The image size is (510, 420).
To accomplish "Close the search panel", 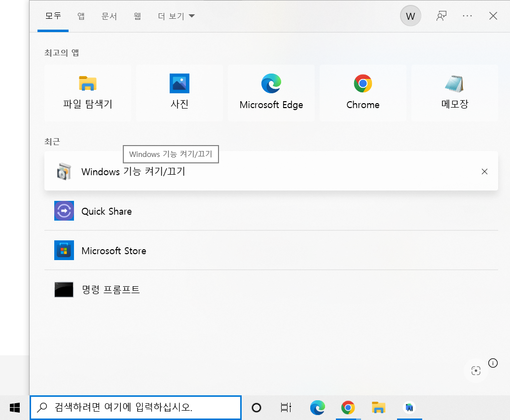I will (493, 16).
